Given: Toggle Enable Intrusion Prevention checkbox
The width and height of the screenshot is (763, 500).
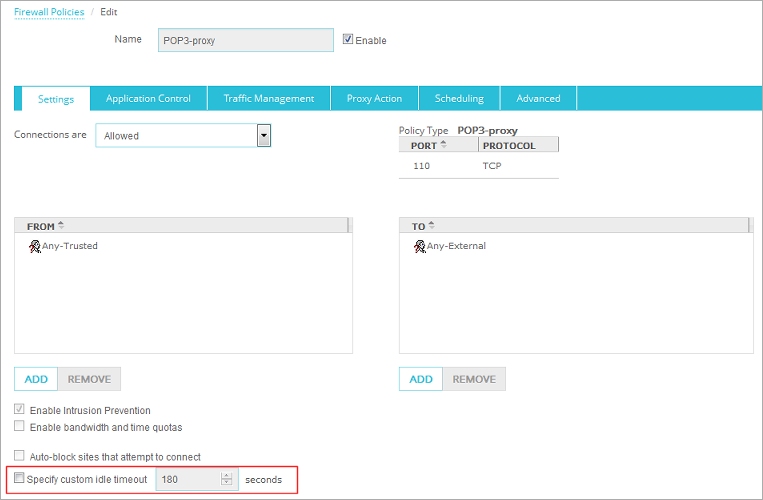Looking at the screenshot, I should point(20,410).
